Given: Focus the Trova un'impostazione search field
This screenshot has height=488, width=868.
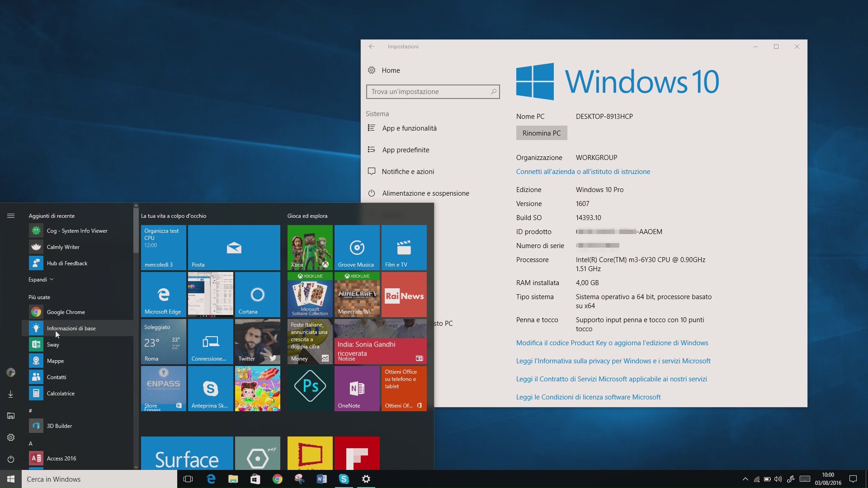Looking at the screenshot, I should pos(433,92).
